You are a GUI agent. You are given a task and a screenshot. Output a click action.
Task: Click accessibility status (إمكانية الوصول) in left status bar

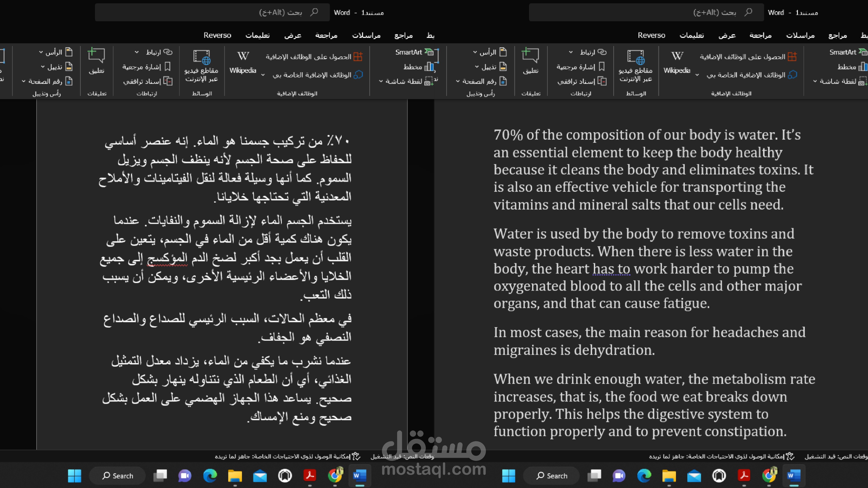(x=288, y=456)
